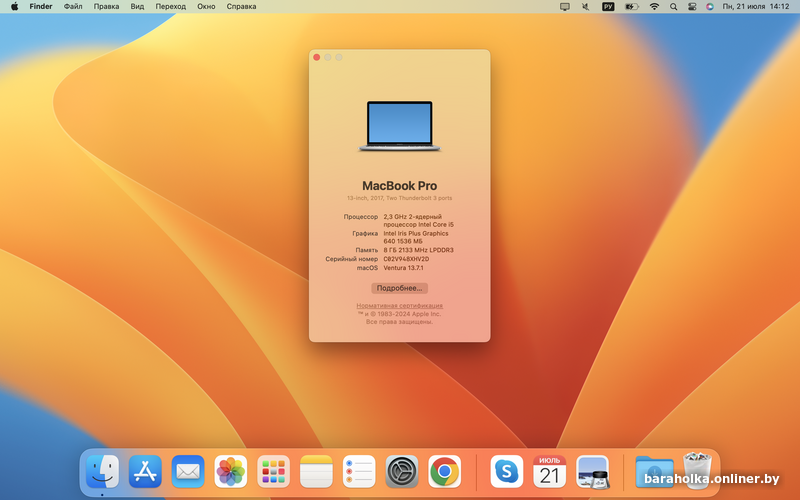Viewport: 800px width, 500px height.
Task: Launch Siri from menu bar
Action: (710, 7)
